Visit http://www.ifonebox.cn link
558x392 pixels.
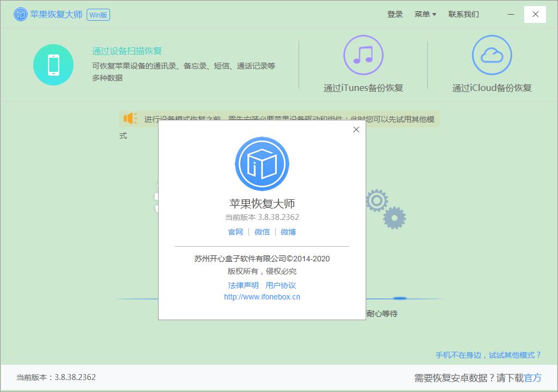click(262, 297)
